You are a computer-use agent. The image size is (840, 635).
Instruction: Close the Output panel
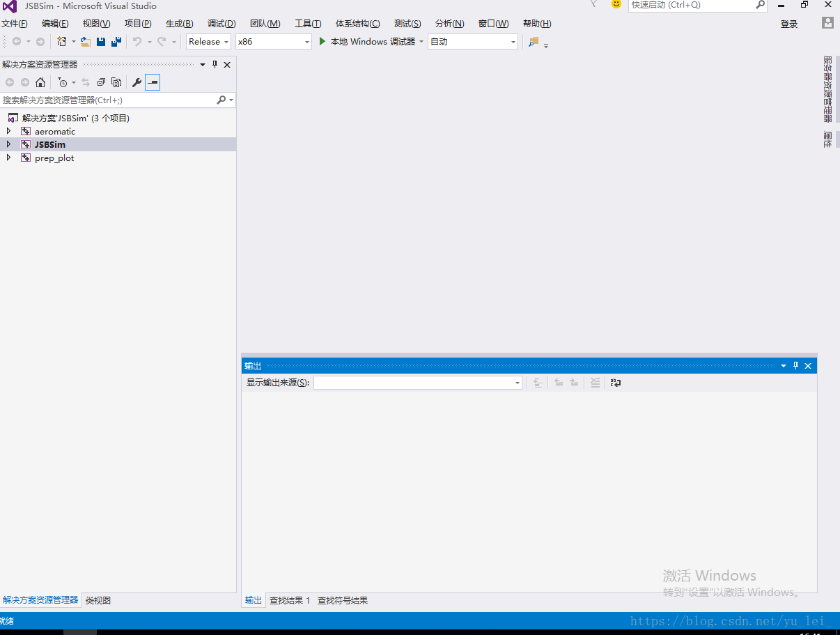(808, 366)
